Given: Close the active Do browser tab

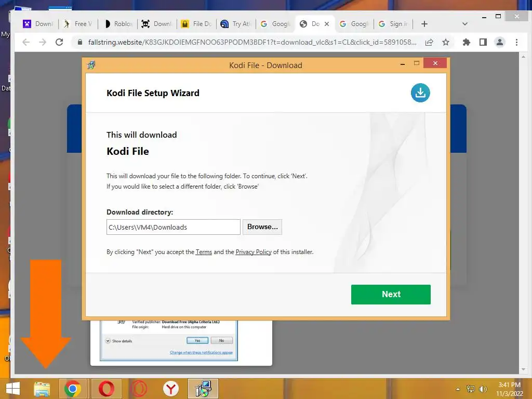Looking at the screenshot, I should (327, 24).
